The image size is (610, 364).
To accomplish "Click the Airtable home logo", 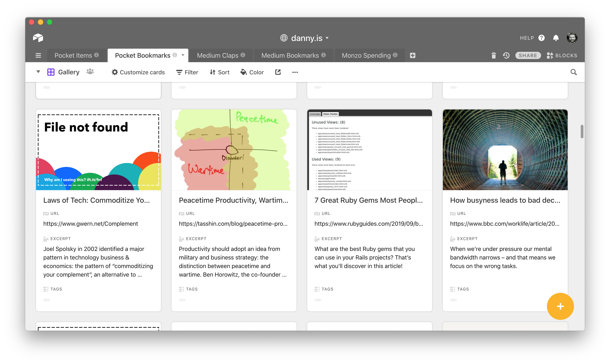I will [x=38, y=38].
